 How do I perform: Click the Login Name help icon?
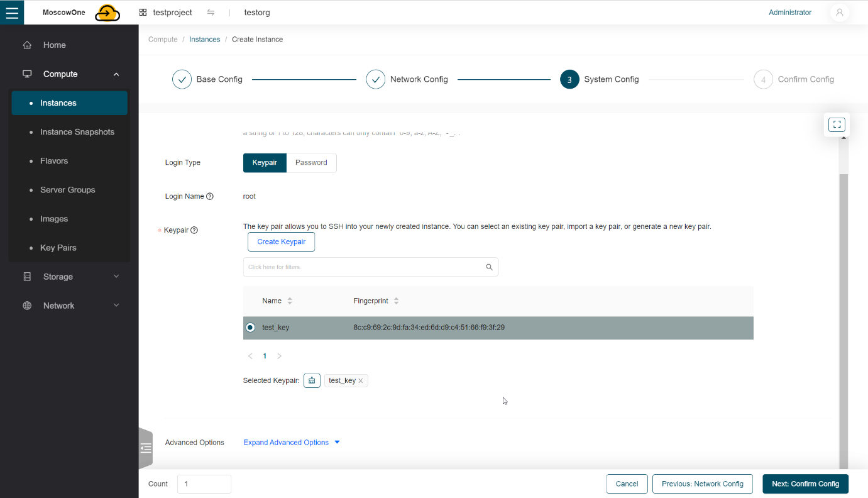[x=210, y=196]
